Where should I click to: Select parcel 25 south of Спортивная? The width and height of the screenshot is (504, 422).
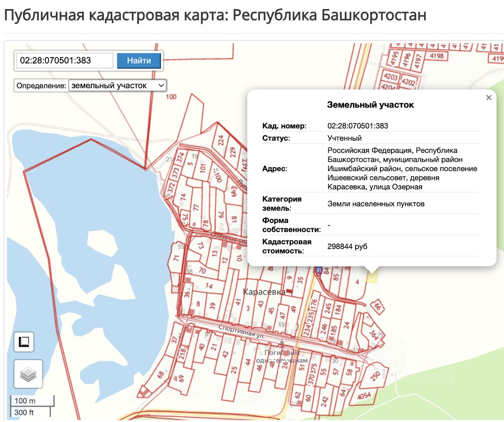(234, 370)
